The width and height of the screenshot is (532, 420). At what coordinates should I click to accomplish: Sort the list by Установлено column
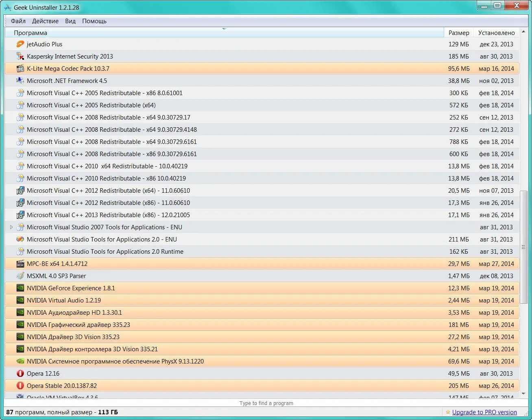pyautogui.click(x=497, y=33)
